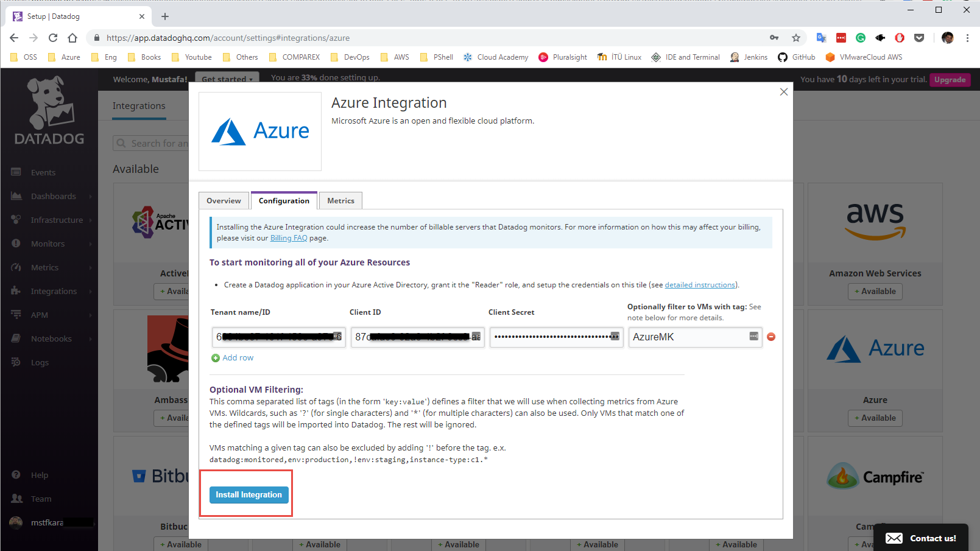
Task: Open the Get started dropdown
Action: point(227,79)
